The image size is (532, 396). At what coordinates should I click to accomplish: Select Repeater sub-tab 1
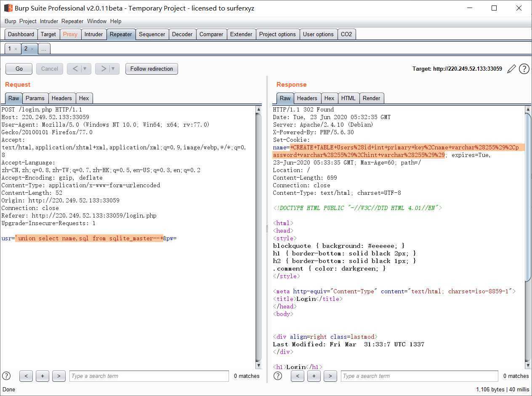point(10,49)
